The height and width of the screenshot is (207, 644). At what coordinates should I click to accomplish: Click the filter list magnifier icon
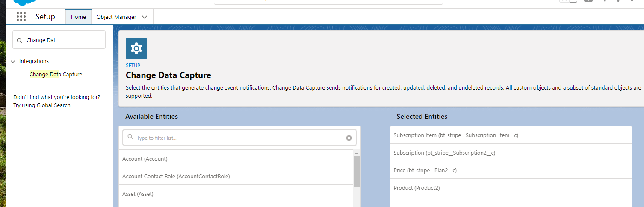click(130, 138)
